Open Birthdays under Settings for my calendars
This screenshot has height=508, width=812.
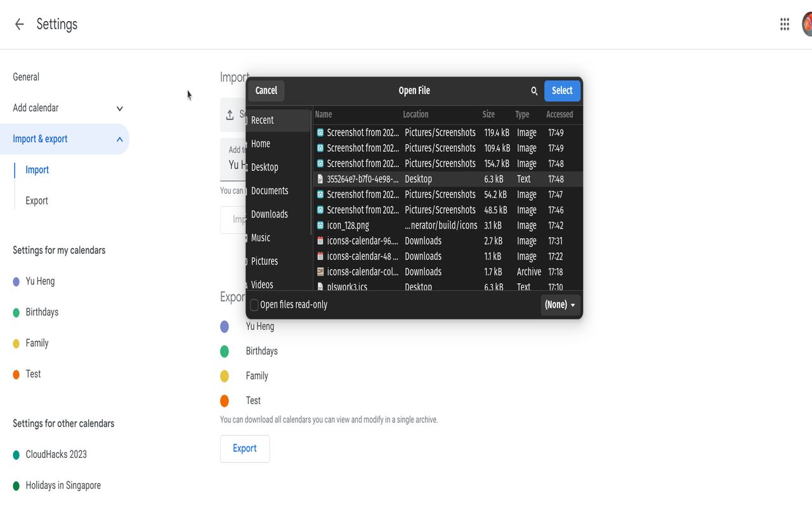pyautogui.click(x=42, y=312)
